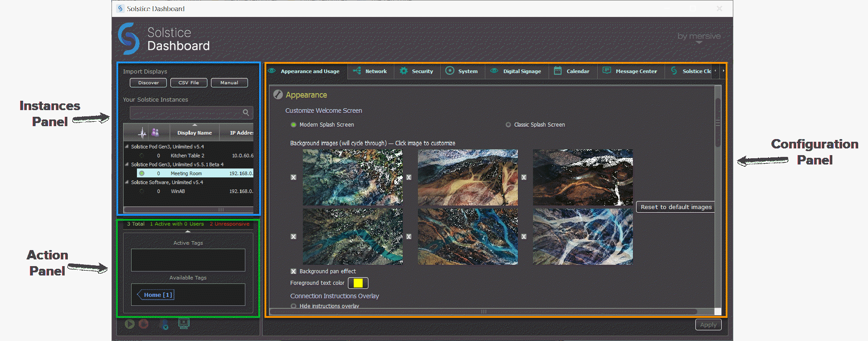Click the instances list horizontal scrollbar

point(188,210)
